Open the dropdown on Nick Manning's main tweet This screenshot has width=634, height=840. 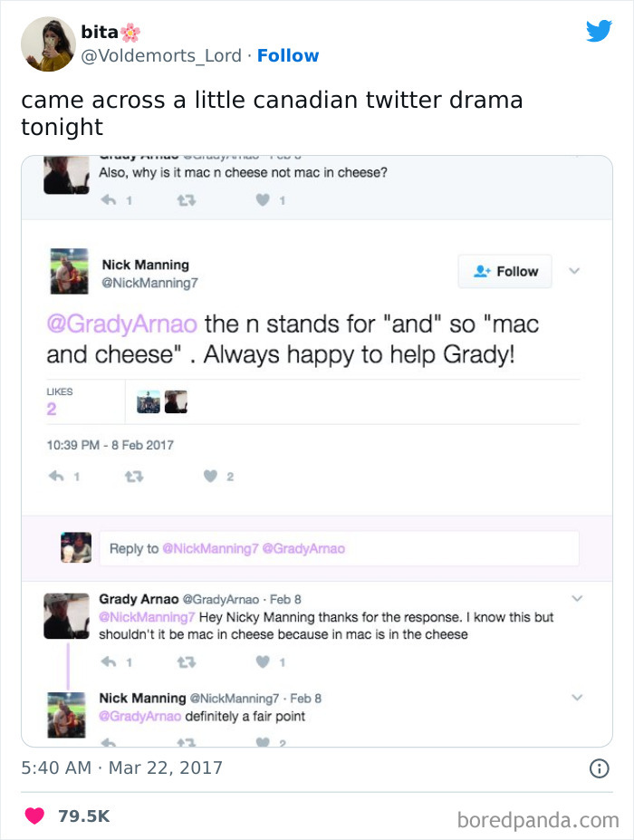pyautogui.click(x=575, y=271)
